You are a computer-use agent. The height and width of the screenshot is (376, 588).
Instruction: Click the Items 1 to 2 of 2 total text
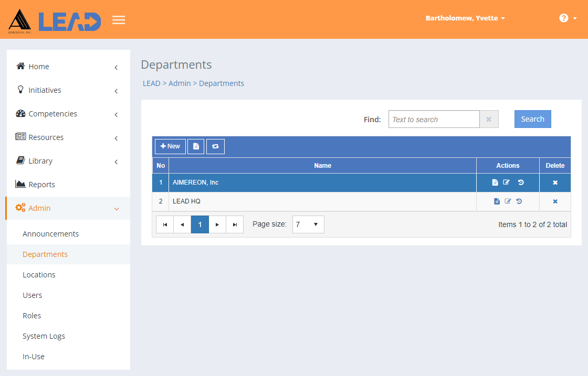point(532,224)
